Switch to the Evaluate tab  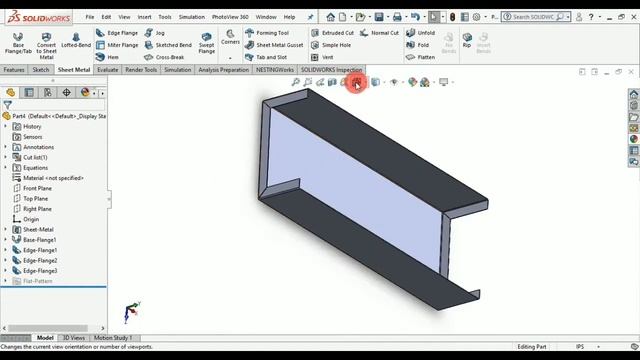[108, 70]
